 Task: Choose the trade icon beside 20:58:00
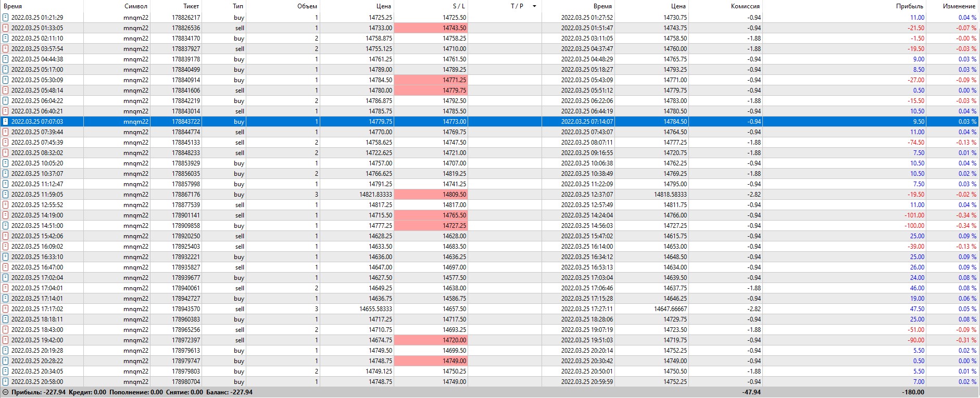point(6,382)
